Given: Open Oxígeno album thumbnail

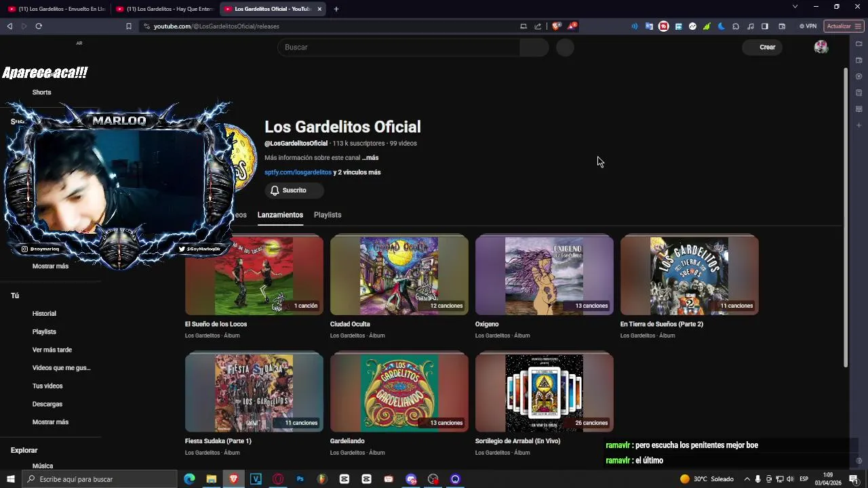Looking at the screenshot, I should click(545, 276).
